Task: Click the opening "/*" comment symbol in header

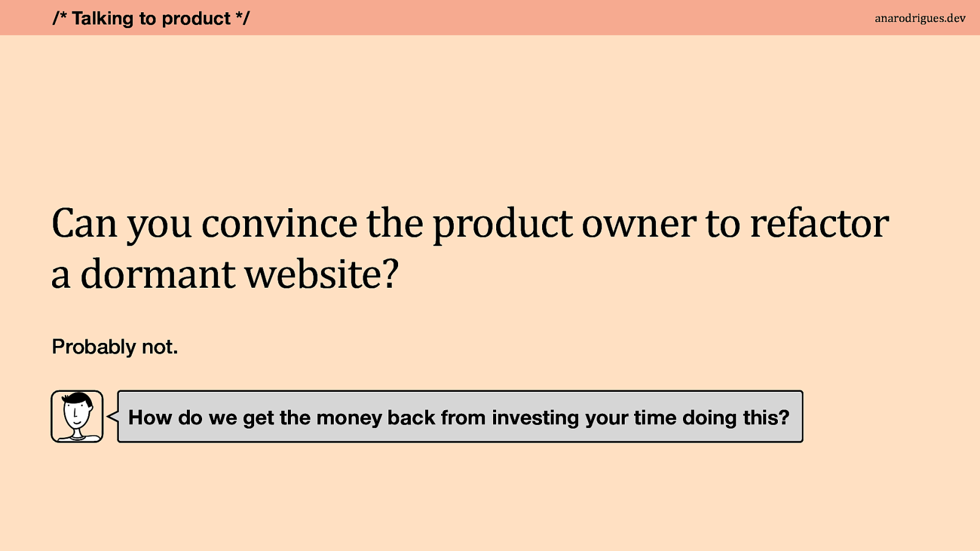Action: tap(59, 18)
